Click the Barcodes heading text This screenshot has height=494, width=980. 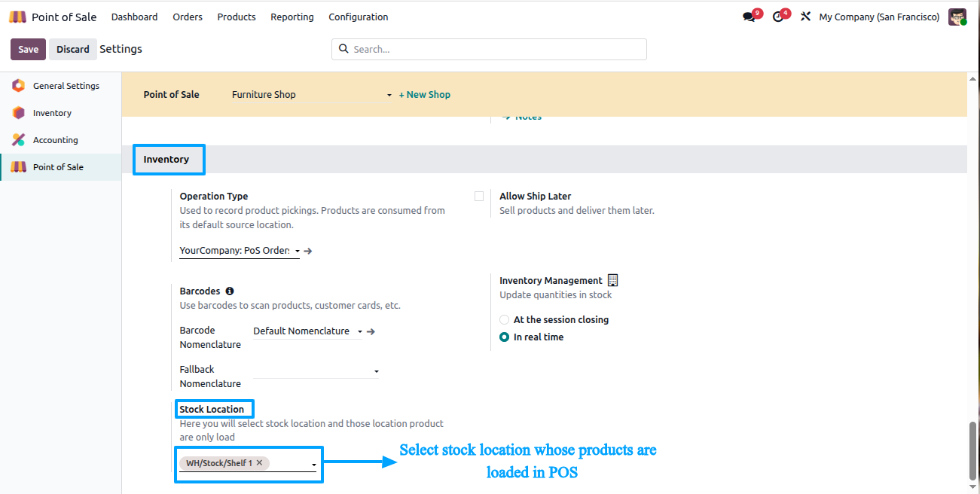pyautogui.click(x=200, y=291)
